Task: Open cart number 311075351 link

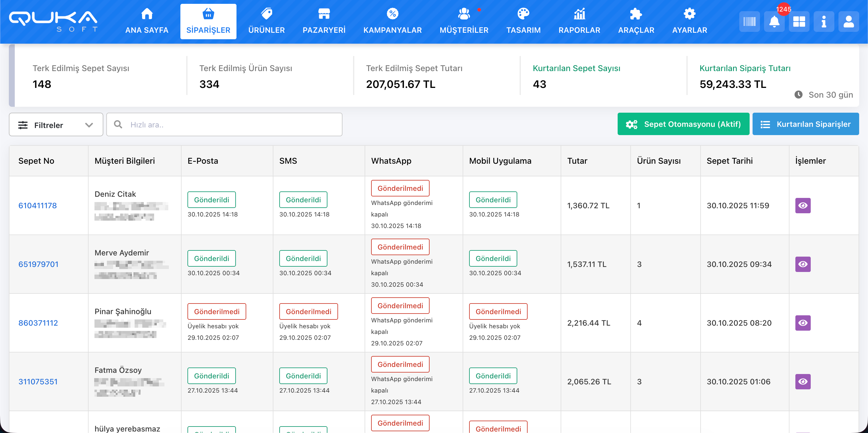Action: [x=38, y=381]
